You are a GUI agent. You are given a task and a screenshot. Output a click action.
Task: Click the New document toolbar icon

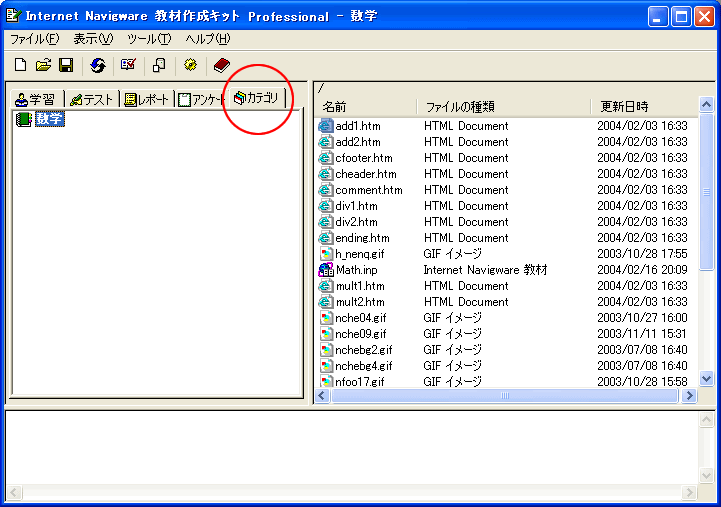tap(20, 65)
